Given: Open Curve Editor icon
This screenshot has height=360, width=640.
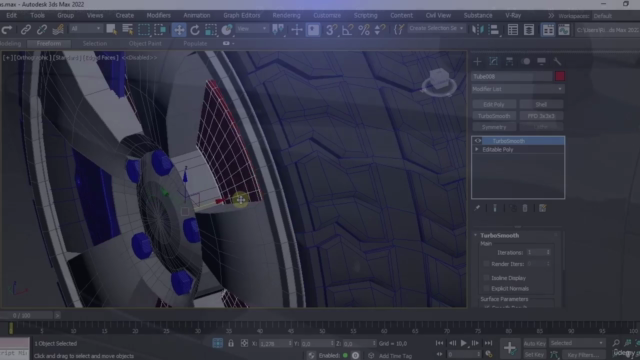Looking at the screenshot, I should coord(564,29).
